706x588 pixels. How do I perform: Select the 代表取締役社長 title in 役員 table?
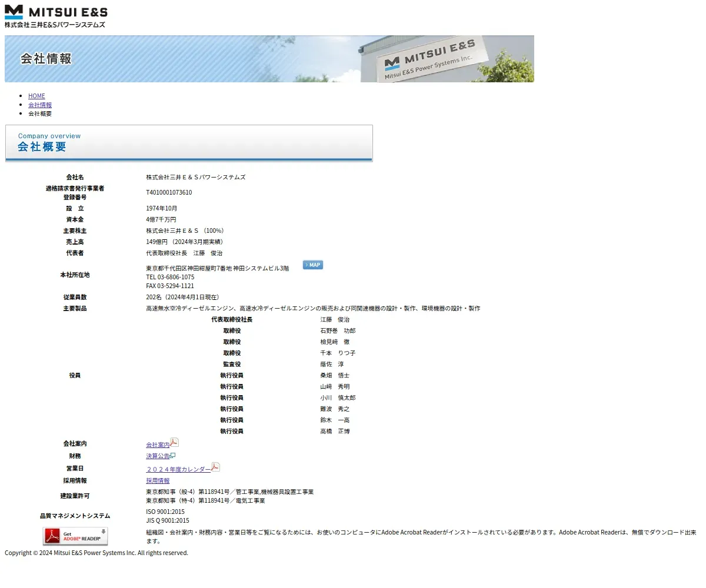click(232, 319)
